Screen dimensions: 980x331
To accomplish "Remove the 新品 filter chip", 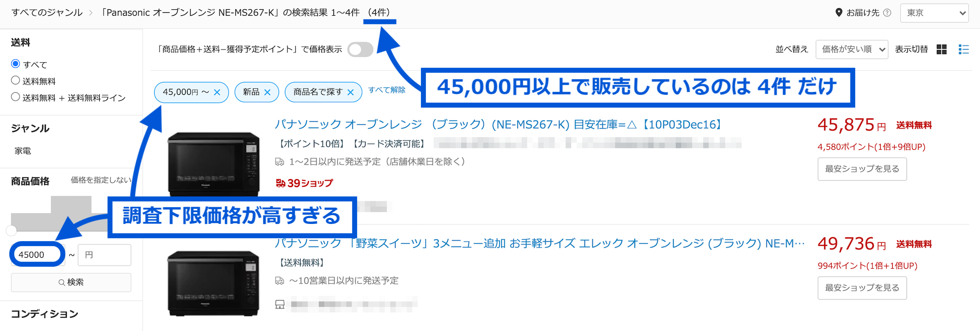I will click(x=267, y=92).
